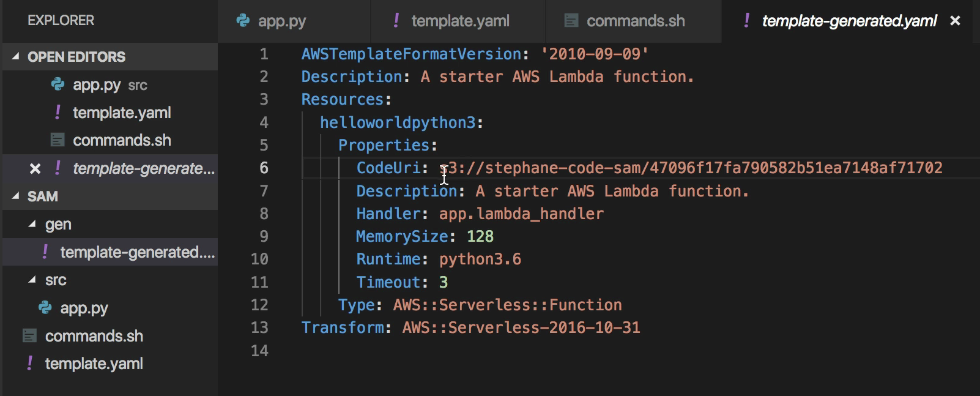Collapse the SAM project section
This screenshot has height=396, width=980.
click(15, 196)
